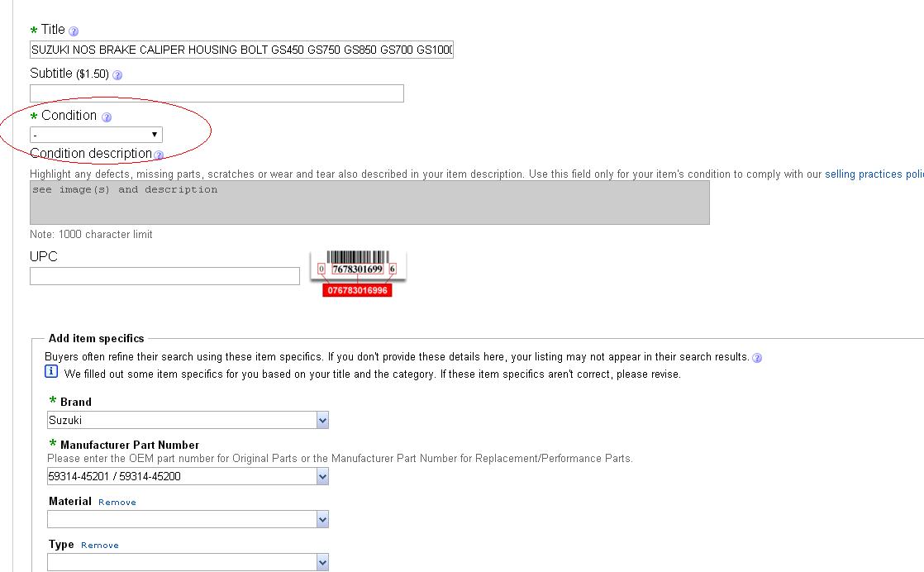
Task: Click the 'Manufacturer Part Number' label
Action: [x=130, y=446]
